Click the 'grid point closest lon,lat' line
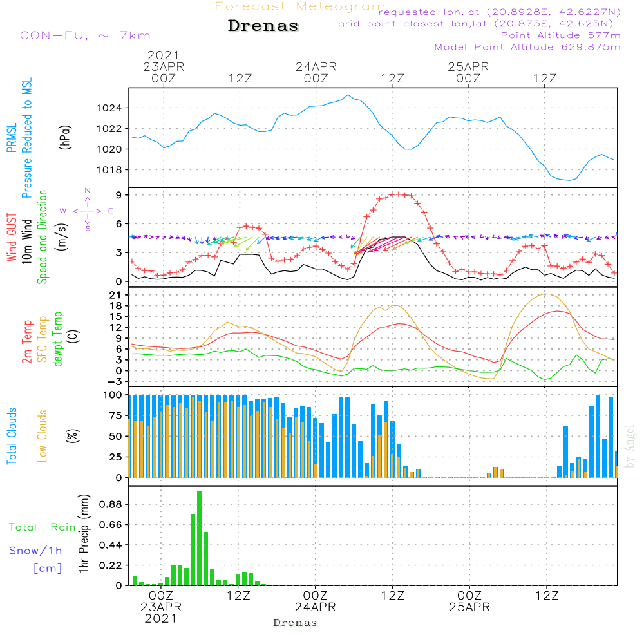This screenshot has height=644, width=644. click(x=476, y=24)
